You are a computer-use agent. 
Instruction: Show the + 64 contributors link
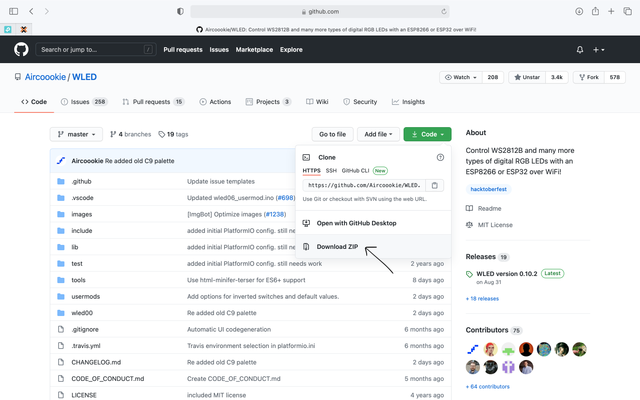(x=487, y=387)
